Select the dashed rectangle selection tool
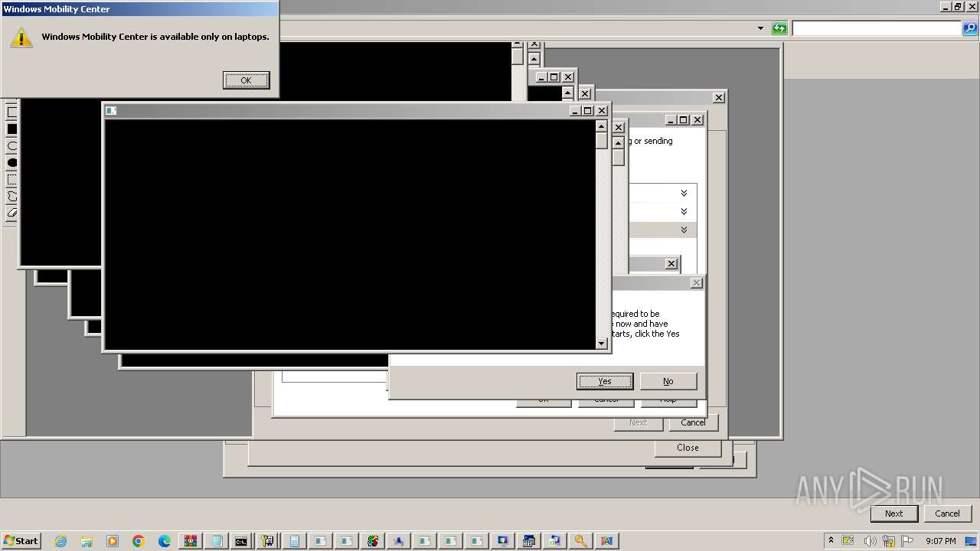Viewport: 980px width, 551px height. tap(12, 179)
